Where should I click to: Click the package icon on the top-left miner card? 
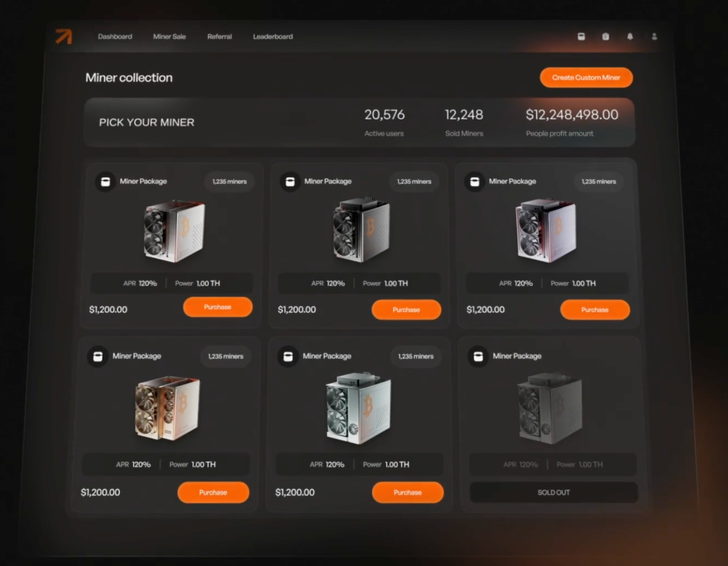[x=105, y=182]
